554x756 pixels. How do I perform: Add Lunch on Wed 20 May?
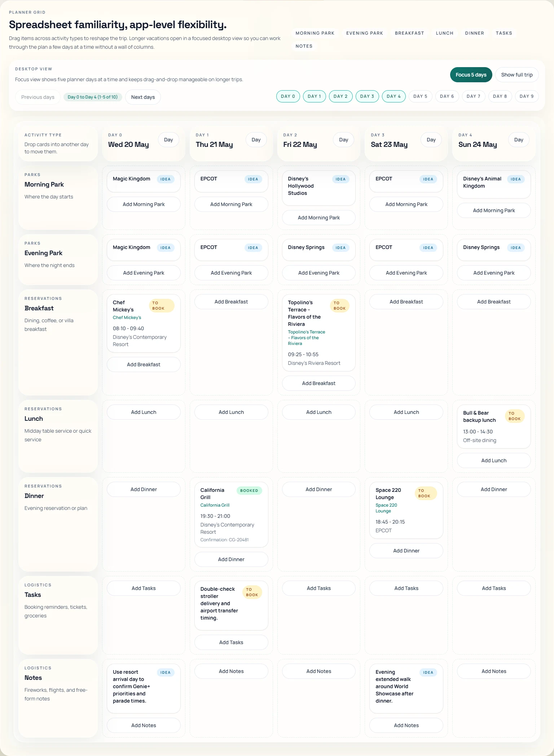pos(144,412)
